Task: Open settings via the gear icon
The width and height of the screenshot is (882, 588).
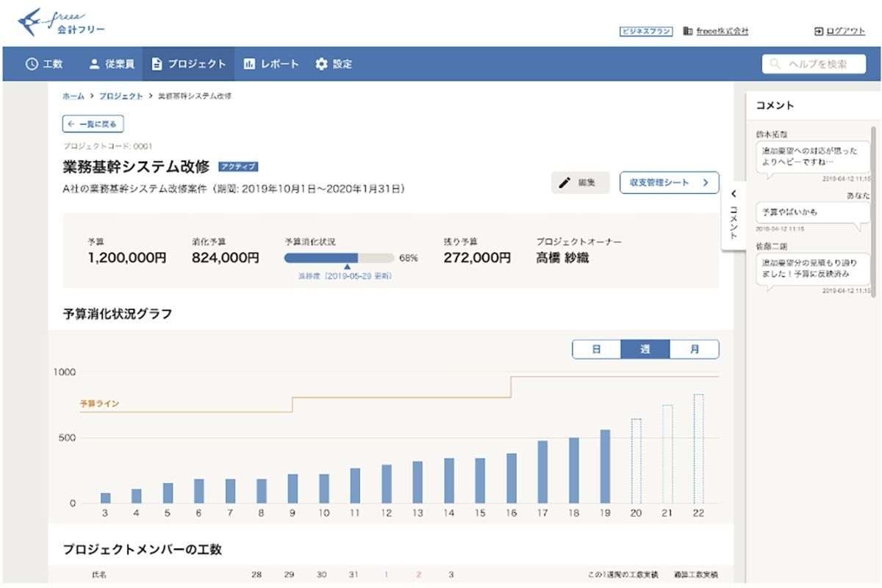Action: (321, 64)
